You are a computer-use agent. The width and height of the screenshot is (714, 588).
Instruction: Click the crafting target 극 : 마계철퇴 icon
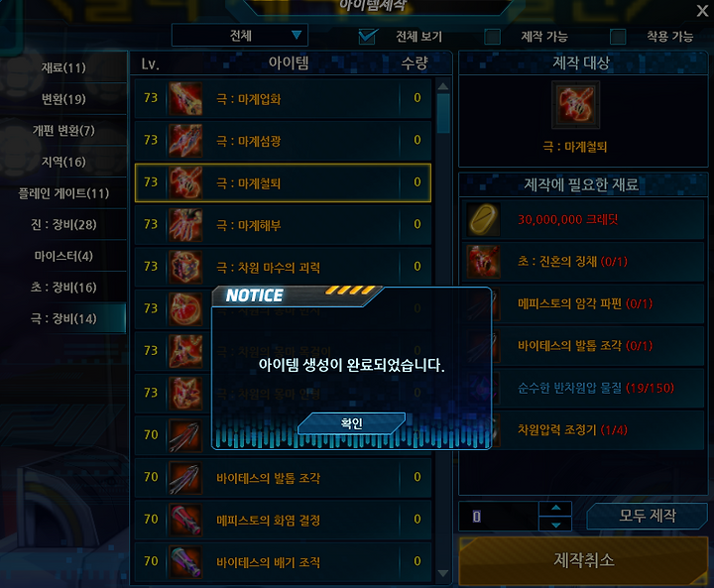pyautogui.click(x=575, y=105)
